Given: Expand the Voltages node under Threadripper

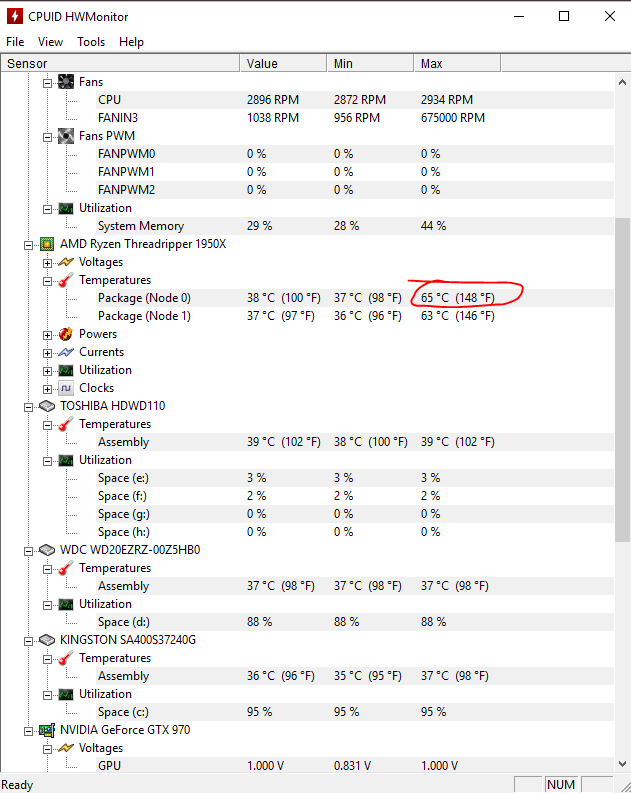Looking at the screenshot, I should [x=47, y=262].
